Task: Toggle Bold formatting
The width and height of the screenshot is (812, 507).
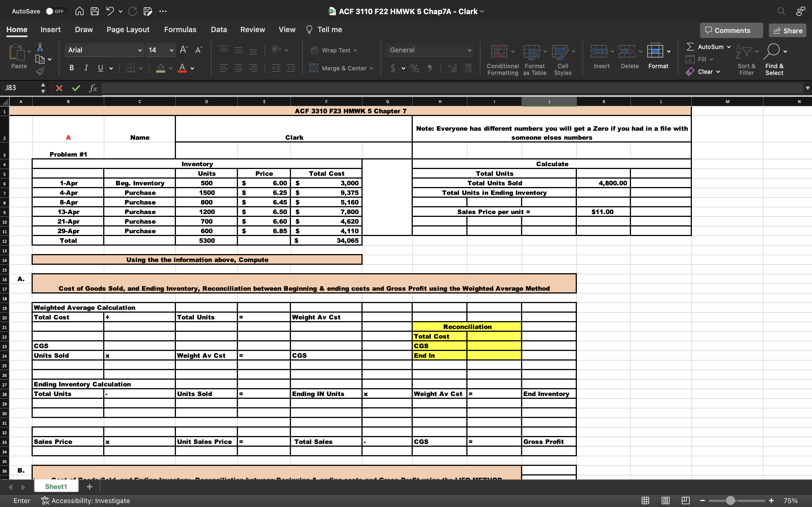Action: click(x=71, y=68)
